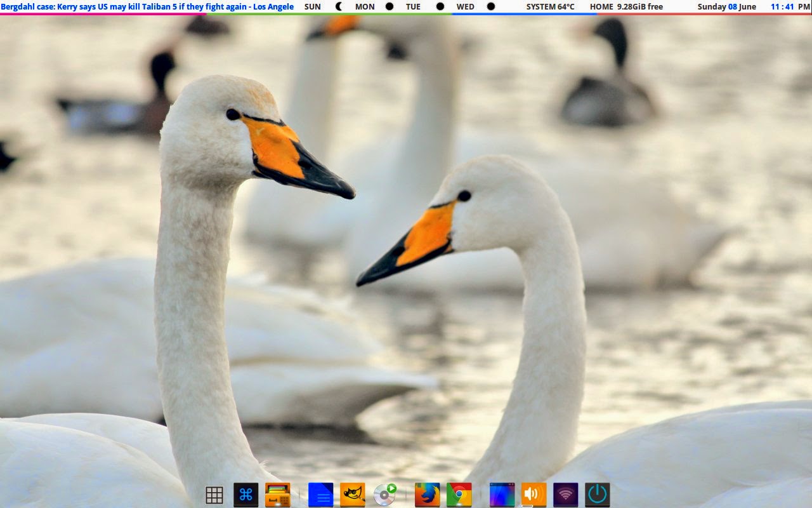Image resolution: width=812 pixels, height=508 pixels.
Task: Click the SUN forecast label
Action: (313, 6)
